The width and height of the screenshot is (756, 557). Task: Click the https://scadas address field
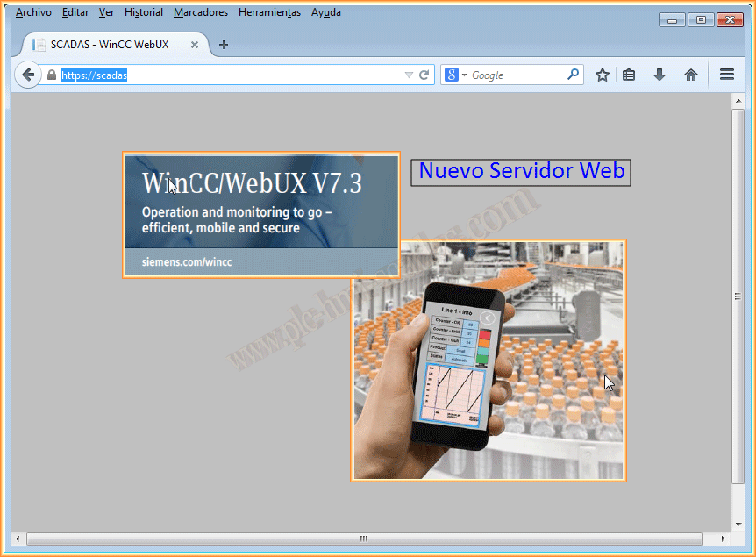click(228, 75)
